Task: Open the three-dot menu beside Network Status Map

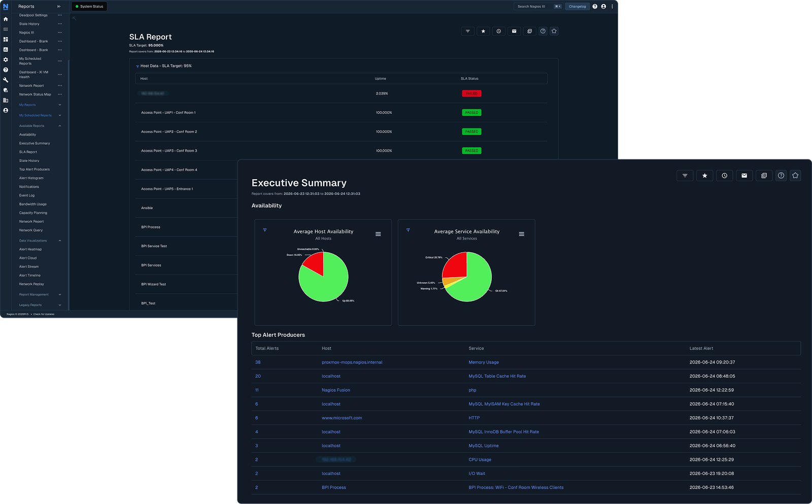Action: point(60,94)
